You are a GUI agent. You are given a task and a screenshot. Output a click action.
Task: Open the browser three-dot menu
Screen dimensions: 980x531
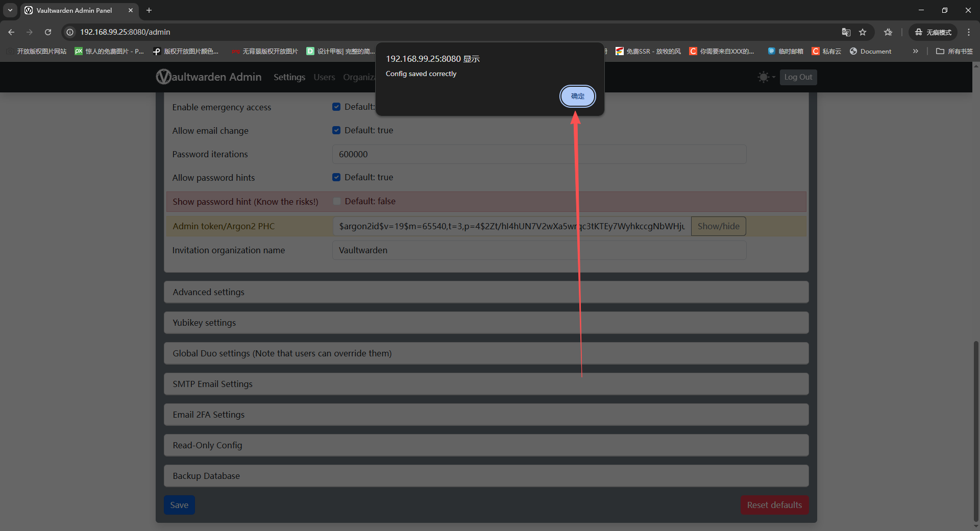click(969, 32)
